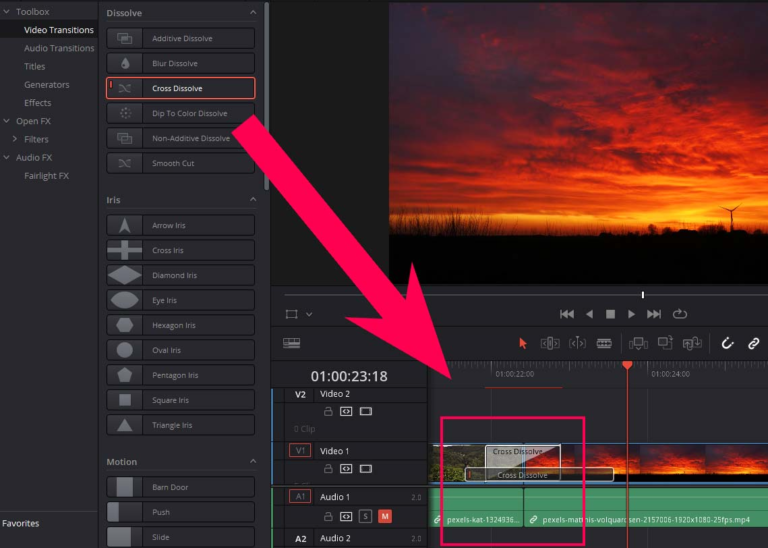Screen dimensions: 768x548
Task: Select Blur Dissolve transition
Action: click(x=180, y=63)
